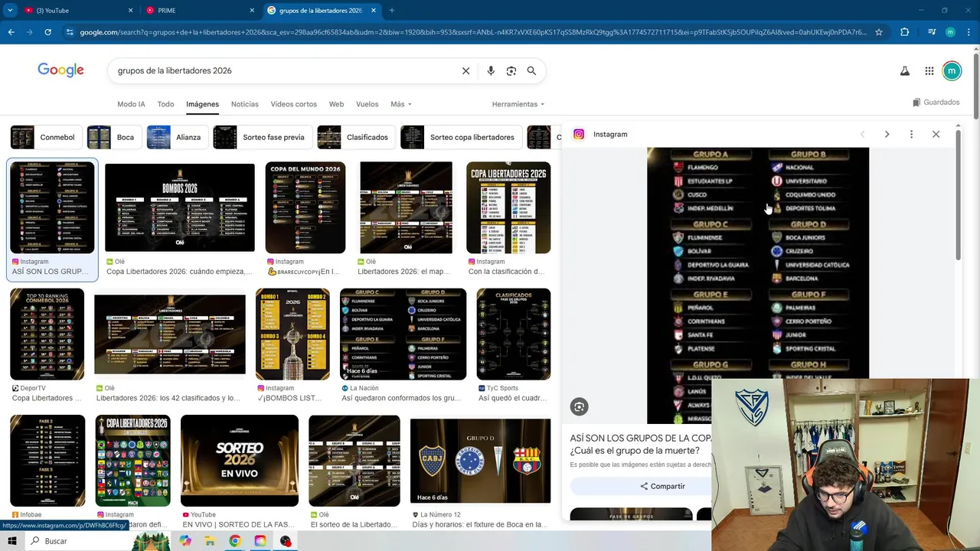Click the Google logo
This screenshot has width=980, height=551.
click(60, 70)
